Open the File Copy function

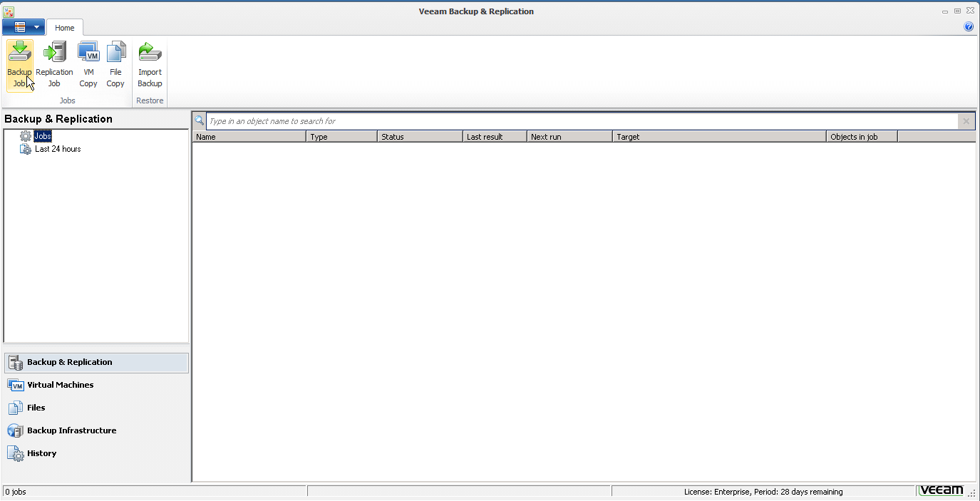115,64
